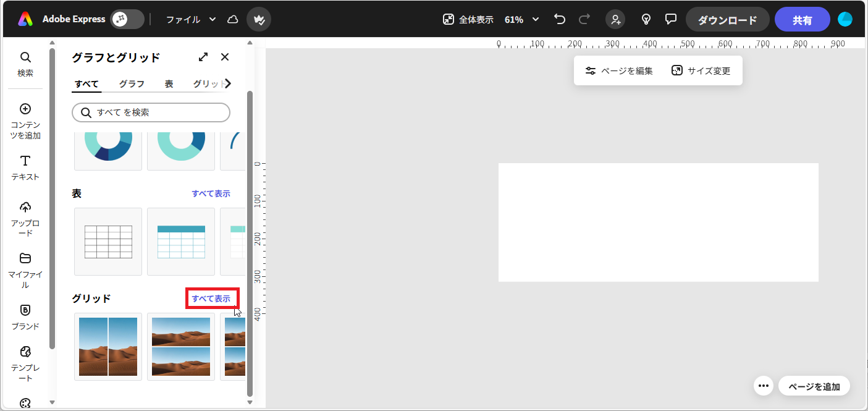This screenshot has height=411, width=868.
Task: Expand hidden panel tabs with the chevron
Action: [x=227, y=83]
